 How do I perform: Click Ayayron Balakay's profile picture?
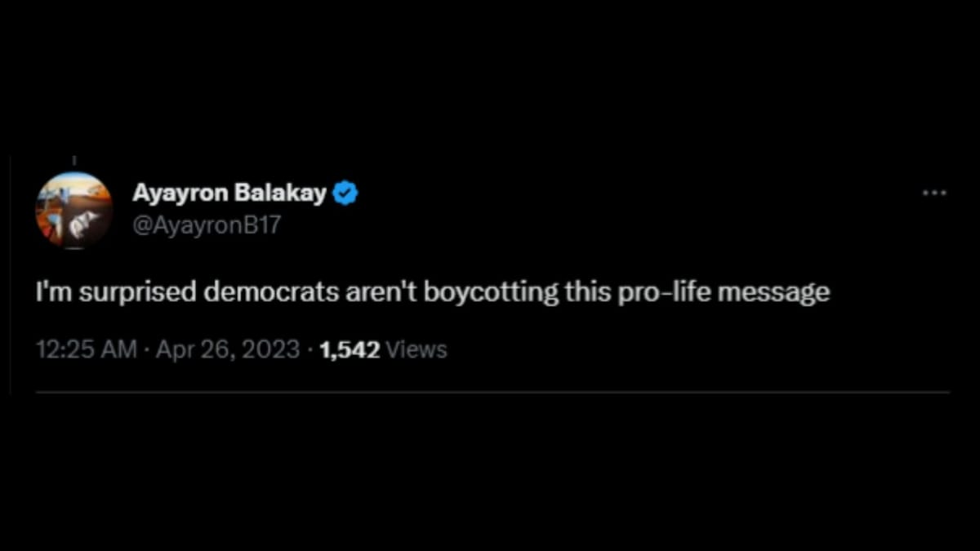tap(73, 210)
